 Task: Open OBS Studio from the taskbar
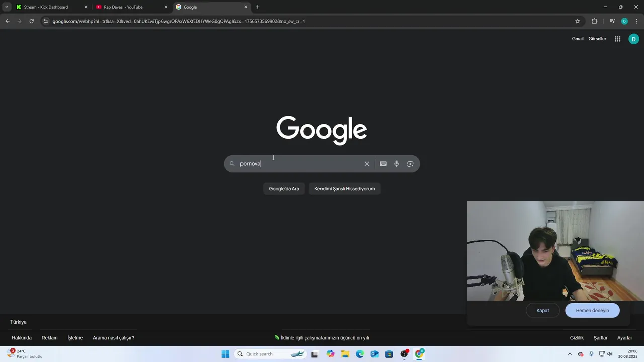405,354
